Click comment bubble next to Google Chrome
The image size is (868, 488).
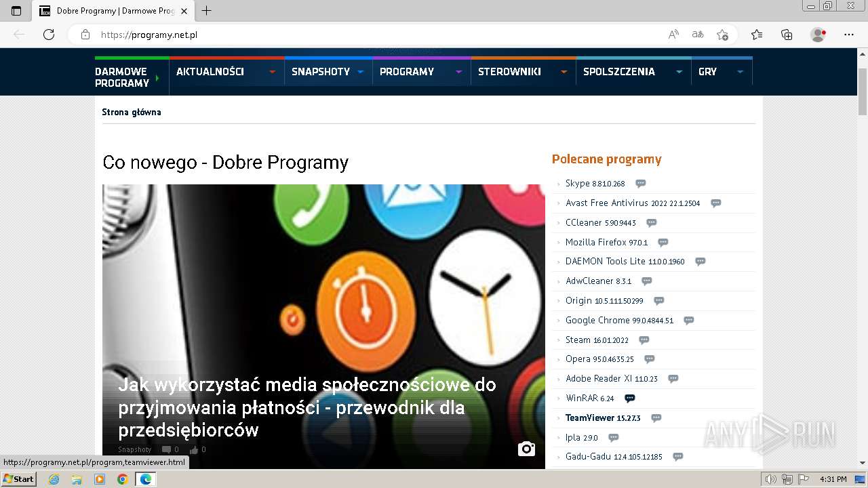[689, 321]
